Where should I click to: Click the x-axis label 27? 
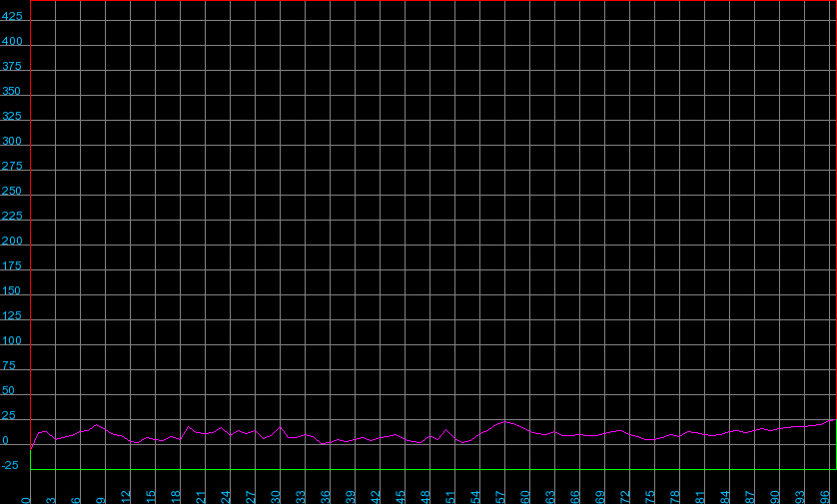(251, 497)
